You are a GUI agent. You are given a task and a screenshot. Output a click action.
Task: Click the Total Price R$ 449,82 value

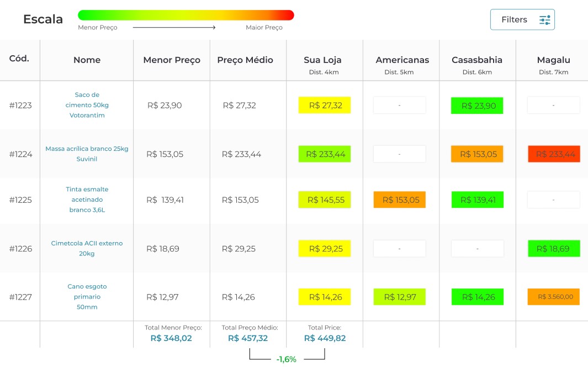pyautogui.click(x=325, y=338)
